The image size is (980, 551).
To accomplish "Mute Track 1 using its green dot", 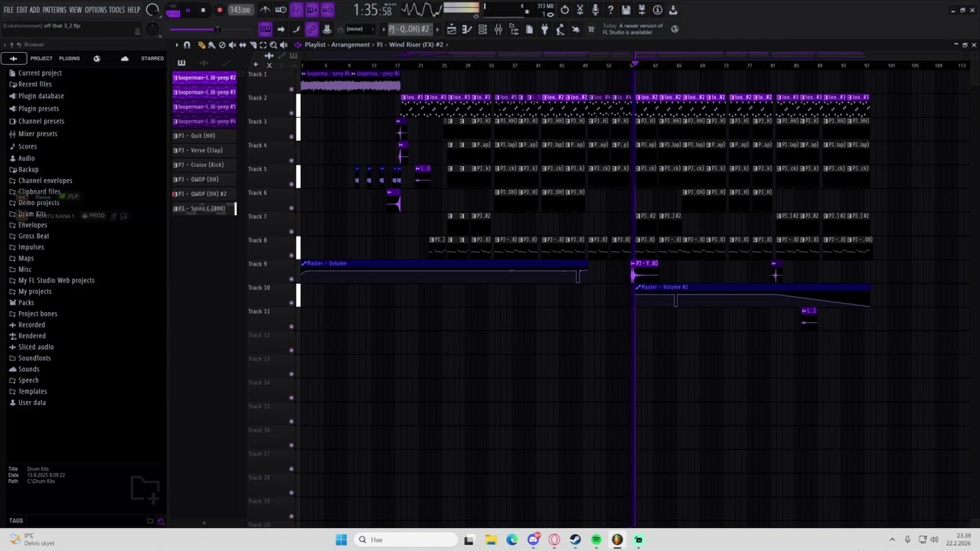I will click(x=291, y=90).
